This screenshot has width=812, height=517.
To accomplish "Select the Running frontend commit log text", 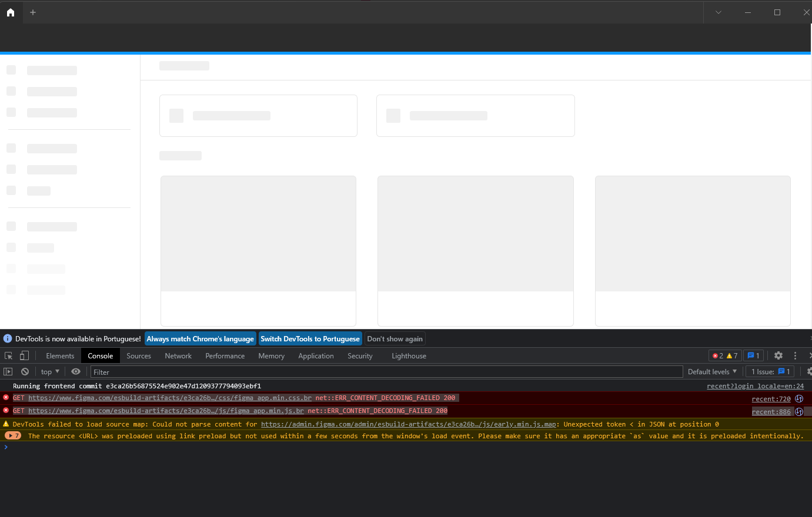I will coord(137,387).
